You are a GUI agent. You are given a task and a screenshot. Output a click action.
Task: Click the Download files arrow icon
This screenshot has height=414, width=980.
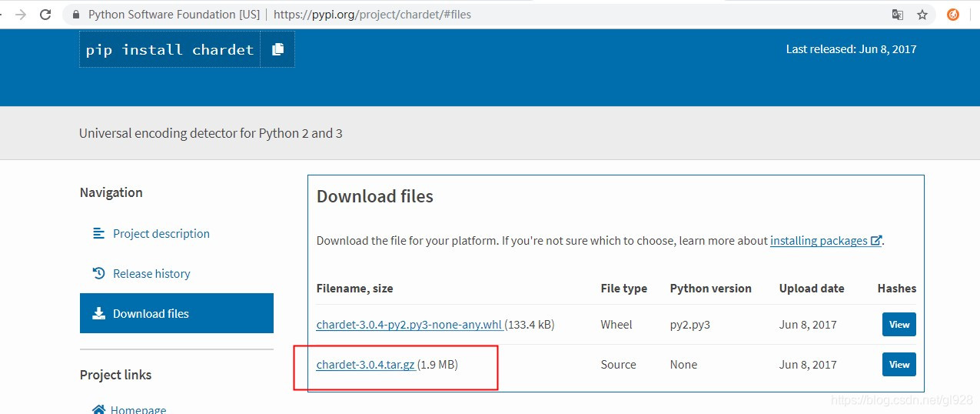pos(98,313)
